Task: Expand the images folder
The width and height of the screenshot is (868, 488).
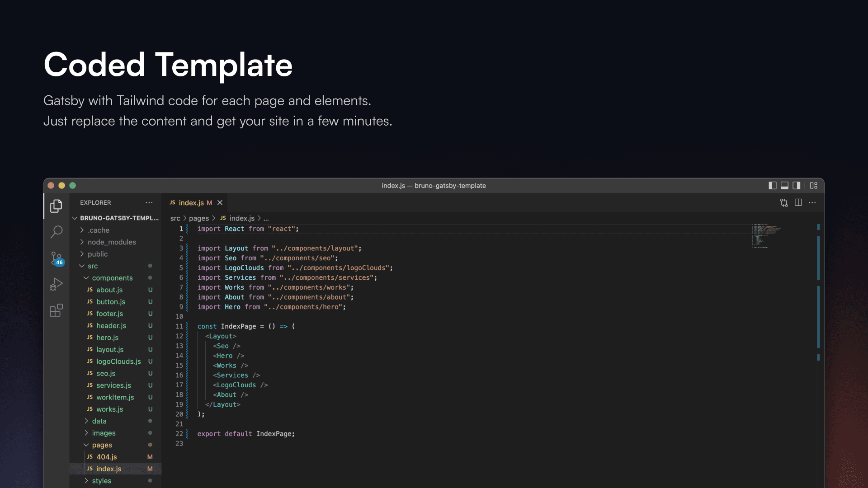Action: point(116,433)
